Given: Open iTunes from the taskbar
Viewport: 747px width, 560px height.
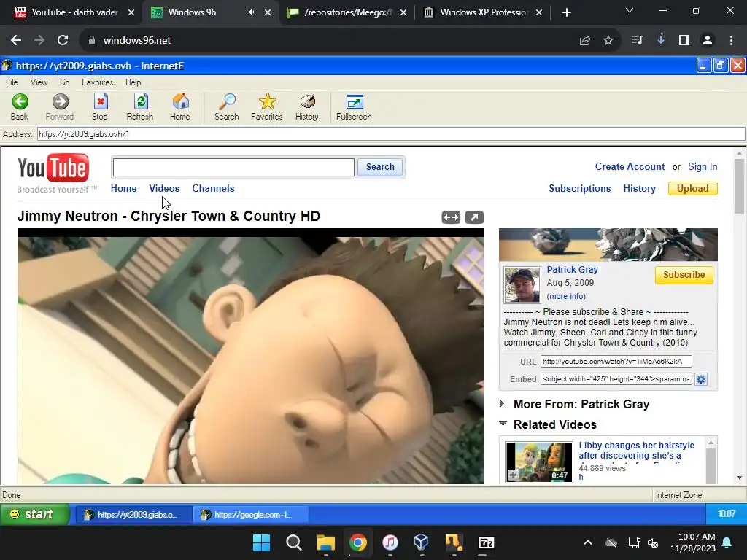Looking at the screenshot, I should [x=390, y=542].
